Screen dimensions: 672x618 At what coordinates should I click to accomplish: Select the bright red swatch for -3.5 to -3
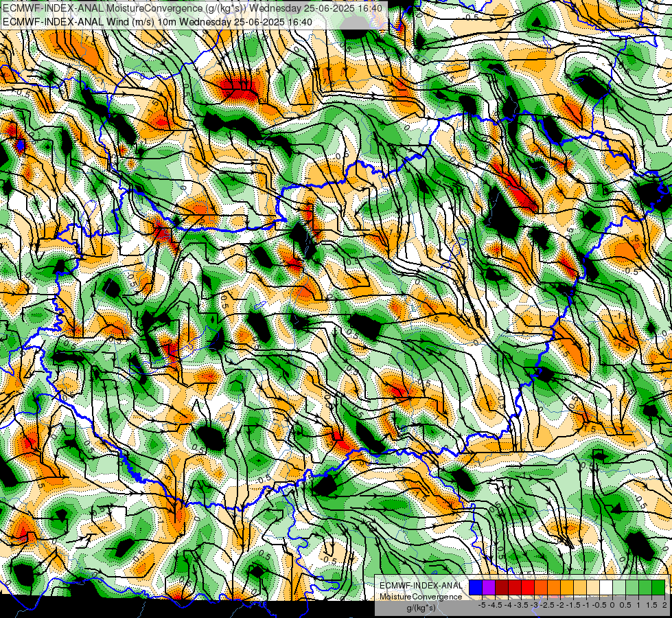[528, 588]
